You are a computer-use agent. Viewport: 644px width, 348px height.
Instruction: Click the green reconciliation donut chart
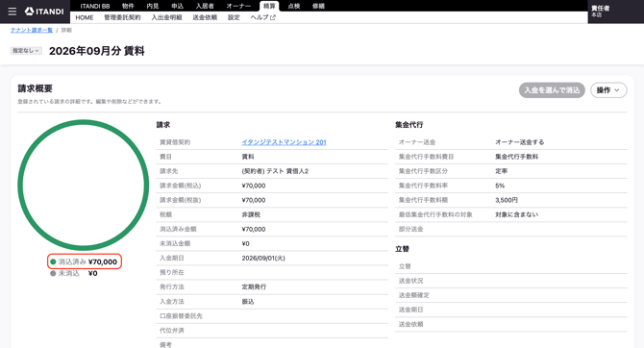83,185
